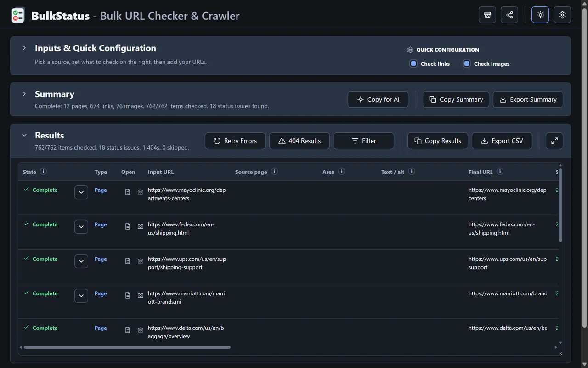The image size is (588, 368).
Task: Expand Inputs & Quick Configuration section
Action: tap(24, 48)
